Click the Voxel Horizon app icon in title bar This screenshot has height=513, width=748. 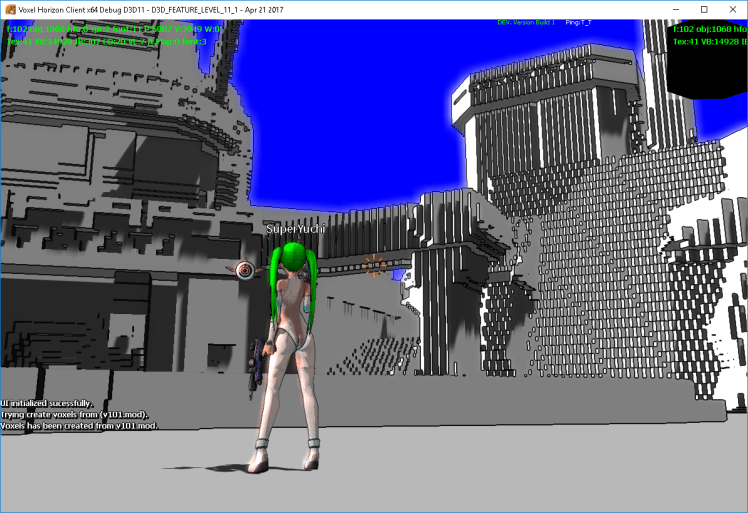pyautogui.click(x=10, y=10)
